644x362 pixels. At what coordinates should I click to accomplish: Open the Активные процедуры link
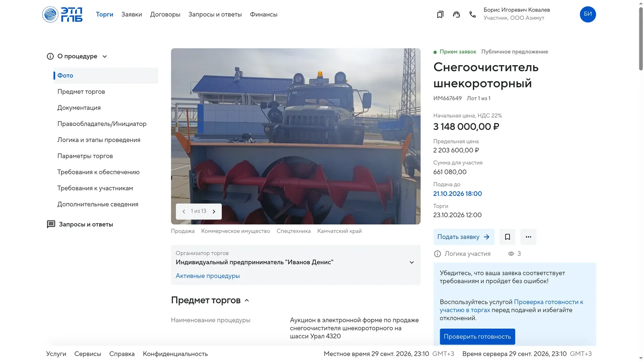(208, 276)
